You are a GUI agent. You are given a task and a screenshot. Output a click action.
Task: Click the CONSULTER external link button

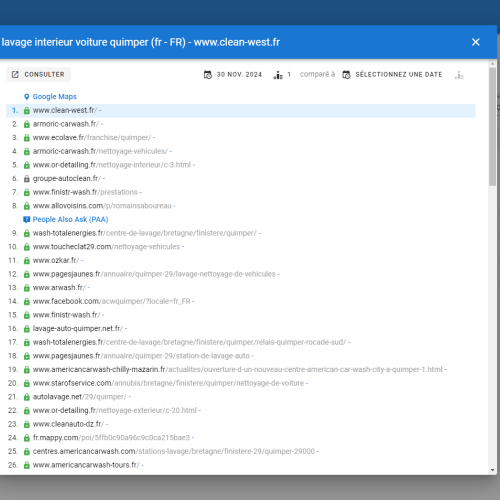pyautogui.click(x=38, y=74)
